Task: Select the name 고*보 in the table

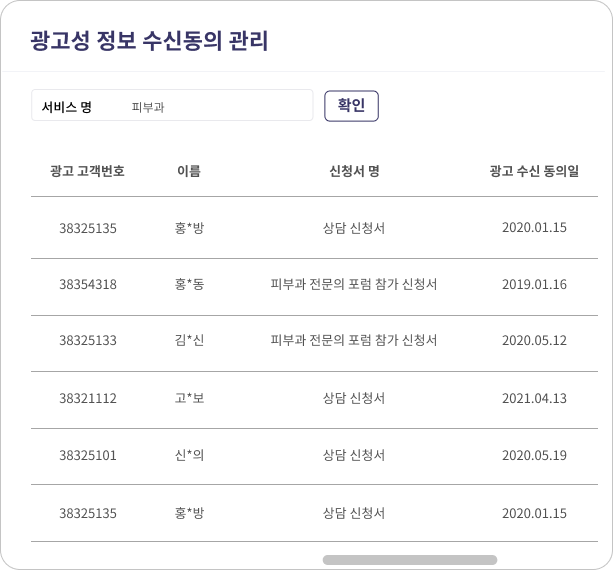Action: point(189,398)
